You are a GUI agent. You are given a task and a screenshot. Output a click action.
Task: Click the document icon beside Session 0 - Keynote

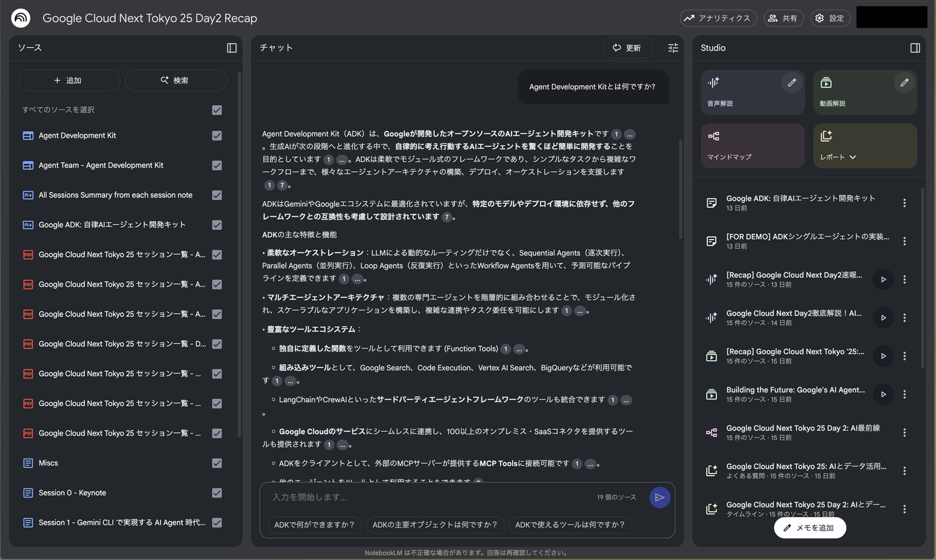point(28,493)
